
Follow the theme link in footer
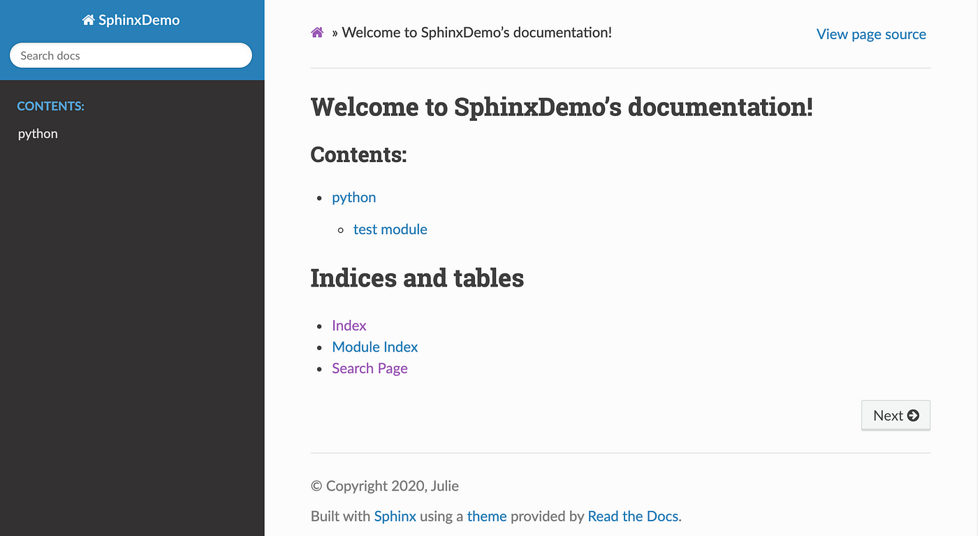pyautogui.click(x=487, y=516)
